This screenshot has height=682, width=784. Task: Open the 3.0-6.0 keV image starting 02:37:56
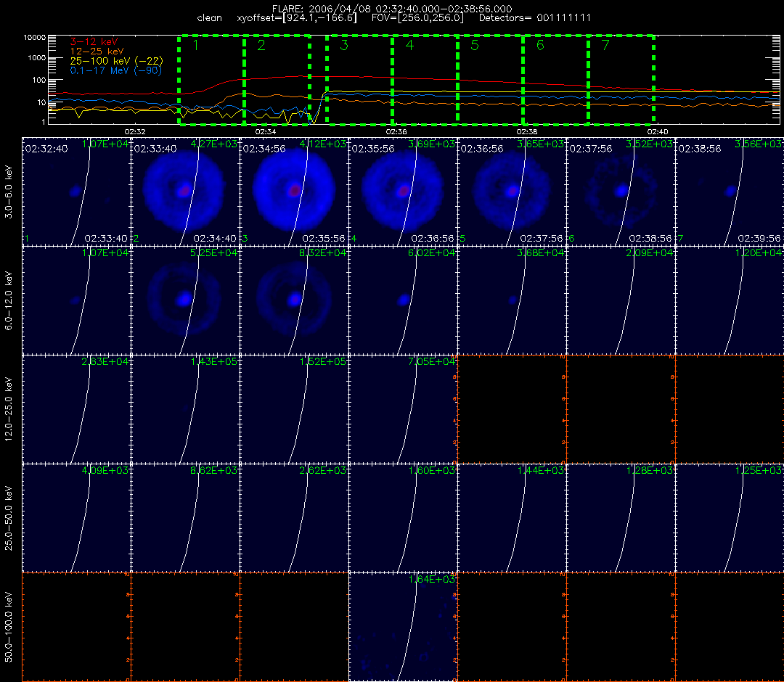[x=621, y=192]
